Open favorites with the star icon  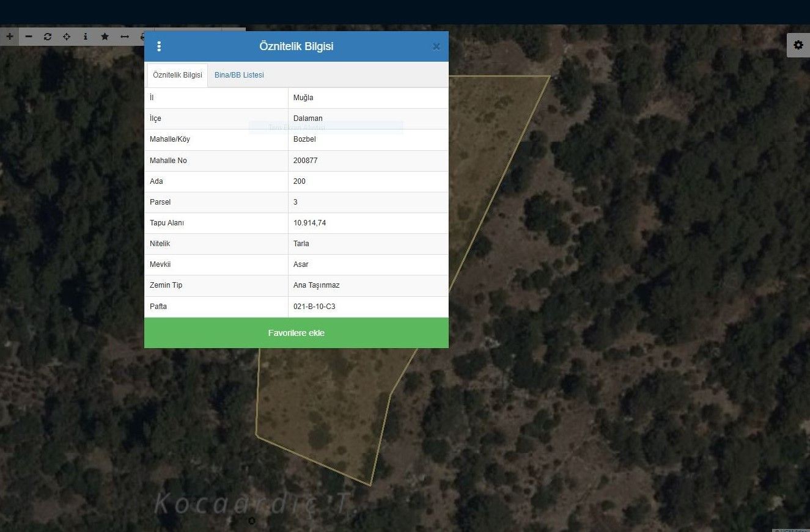[x=105, y=37]
